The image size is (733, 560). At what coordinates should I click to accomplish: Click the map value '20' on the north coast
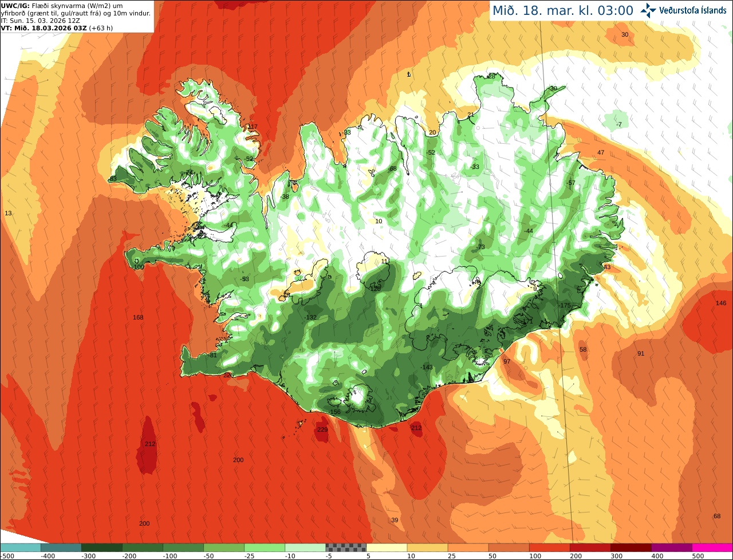click(432, 132)
